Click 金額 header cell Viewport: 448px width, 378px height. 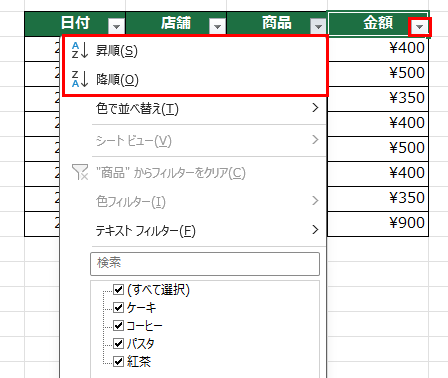pyautogui.click(x=378, y=23)
